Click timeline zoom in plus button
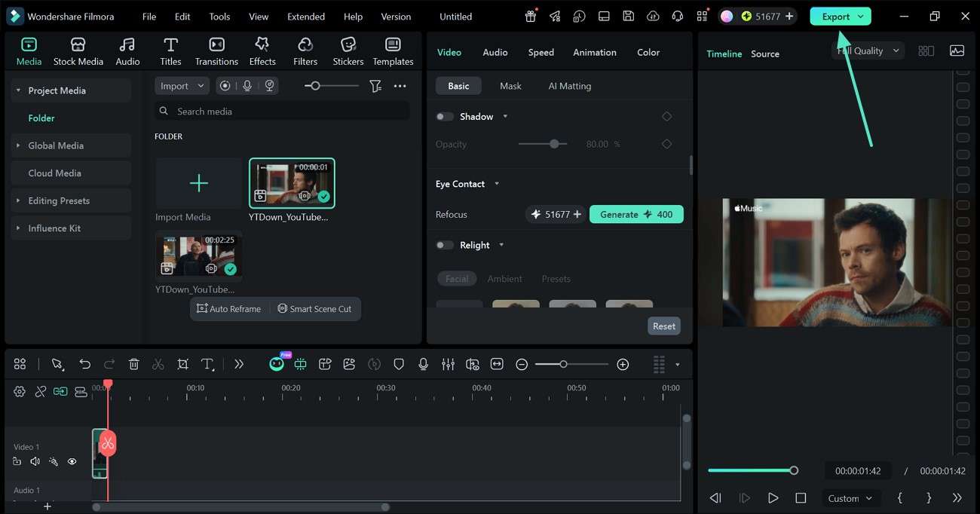Viewport: 980px width, 514px height. tap(623, 364)
